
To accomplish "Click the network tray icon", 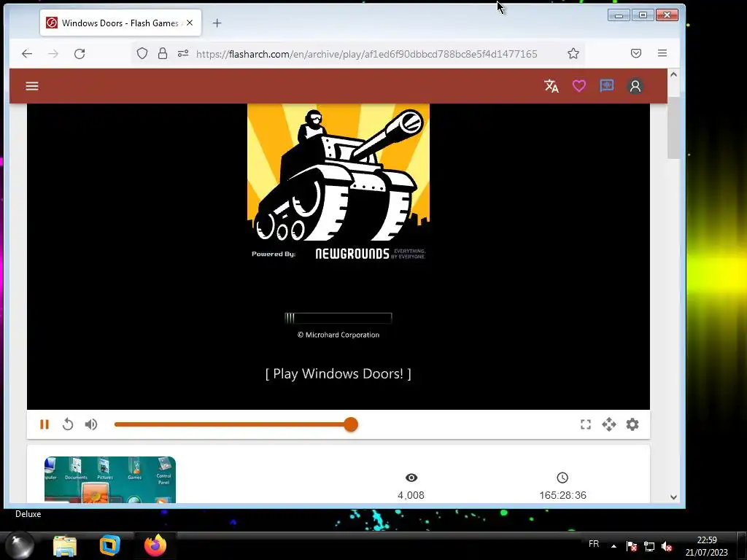I will pos(649,546).
